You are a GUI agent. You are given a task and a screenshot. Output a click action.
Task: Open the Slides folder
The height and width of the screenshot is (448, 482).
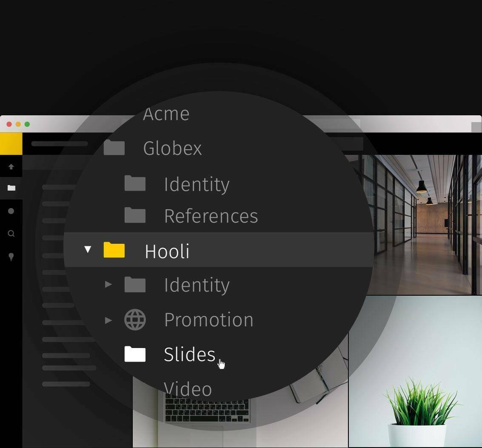point(189,354)
